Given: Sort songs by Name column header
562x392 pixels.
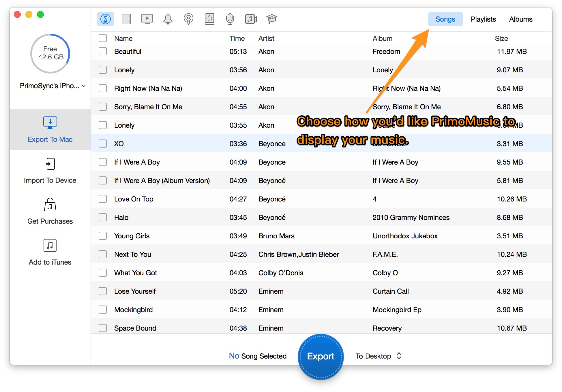Looking at the screenshot, I should tap(123, 38).
